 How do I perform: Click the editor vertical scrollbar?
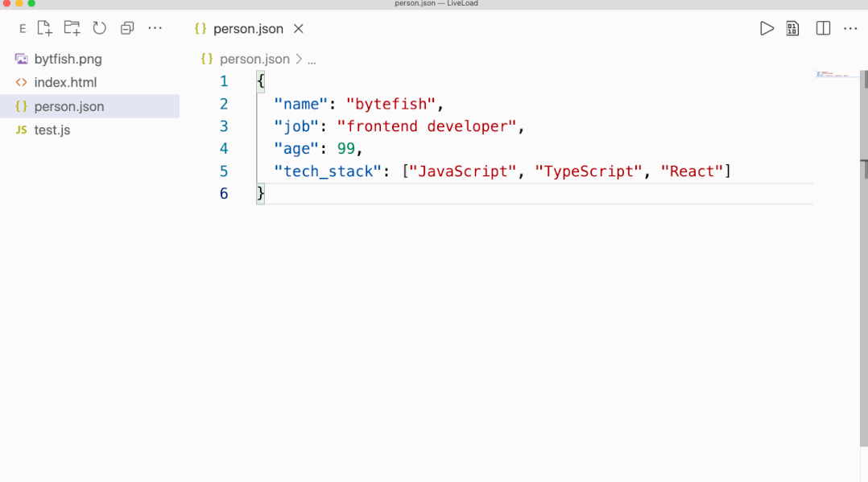click(863, 257)
